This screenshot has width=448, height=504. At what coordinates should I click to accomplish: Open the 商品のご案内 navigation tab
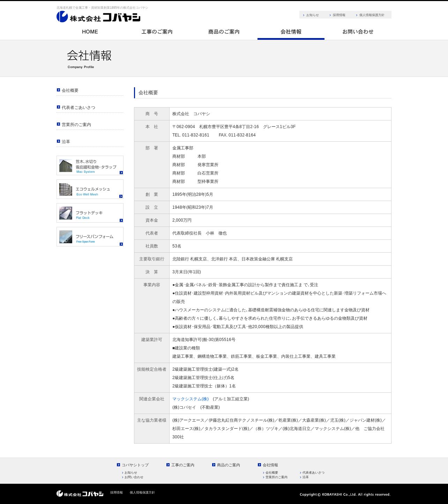click(x=224, y=32)
